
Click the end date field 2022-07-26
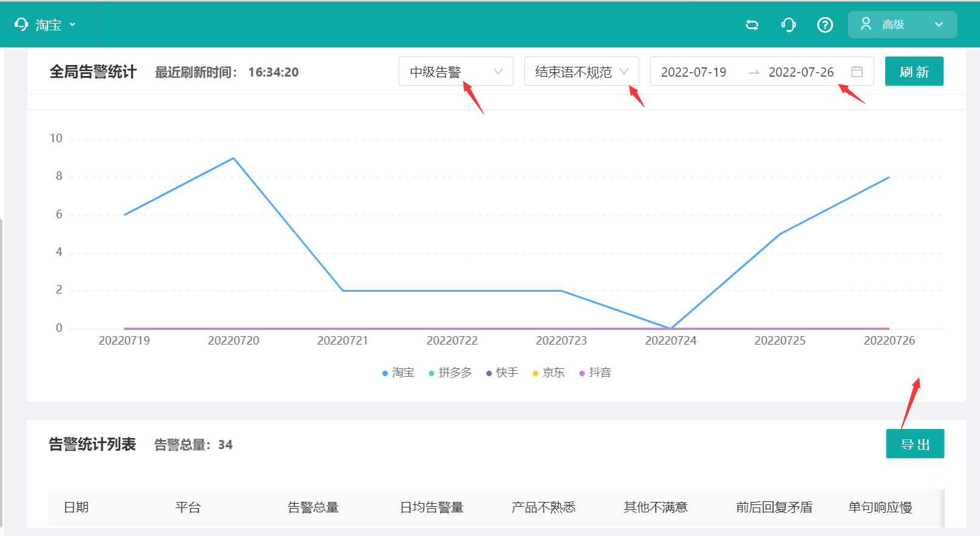point(801,72)
